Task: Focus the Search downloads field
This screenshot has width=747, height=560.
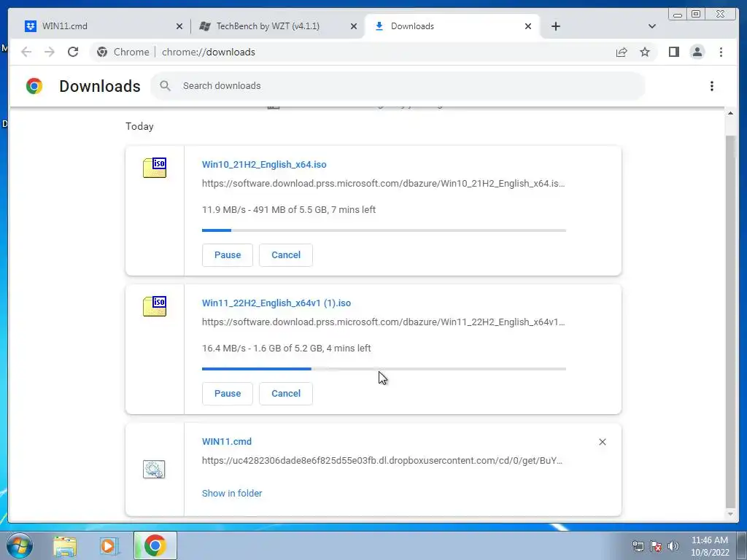Action: click(398, 86)
